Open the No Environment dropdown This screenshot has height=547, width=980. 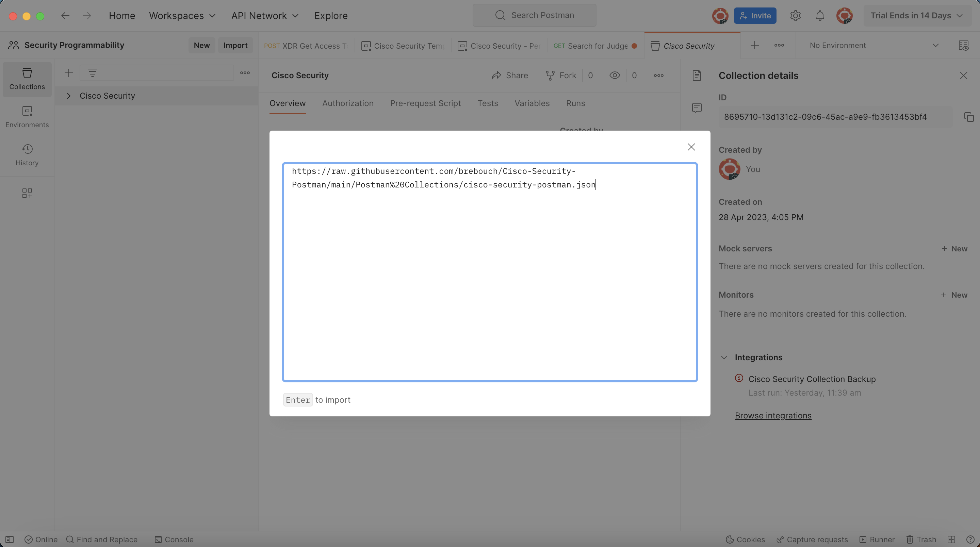click(x=873, y=45)
